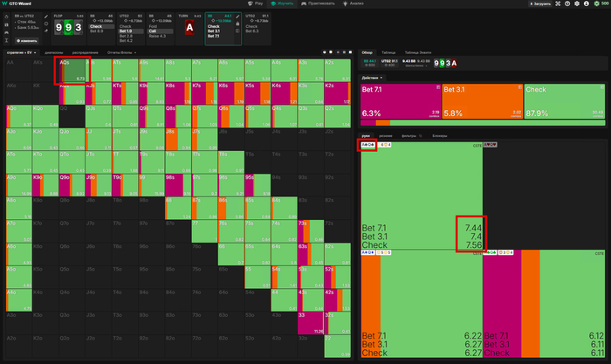611x364 pixels.
Task: Select Fold in BB flop node
Action: click(x=153, y=26)
